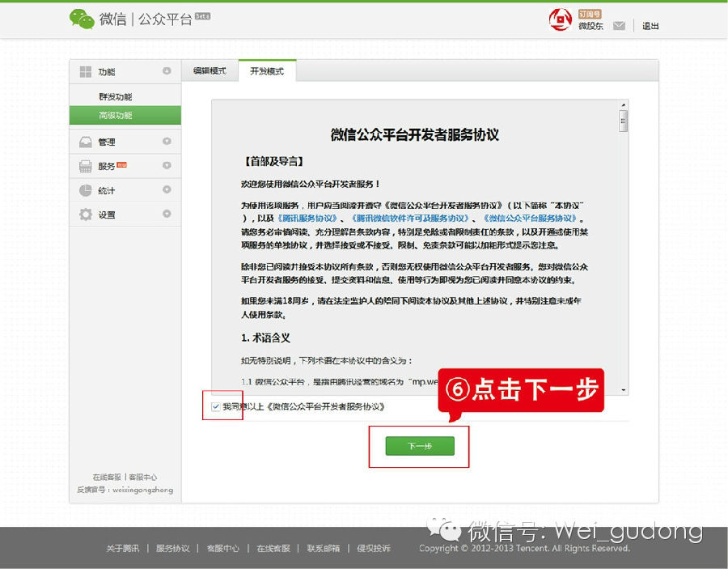Click the green 下一步 button
The height and width of the screenshot is (569, 728).
(x=420, y=446)
